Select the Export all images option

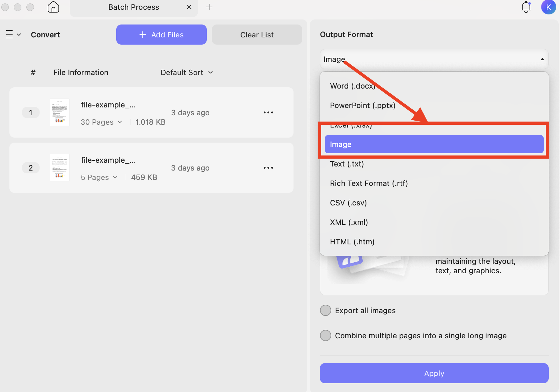(326, 310)
